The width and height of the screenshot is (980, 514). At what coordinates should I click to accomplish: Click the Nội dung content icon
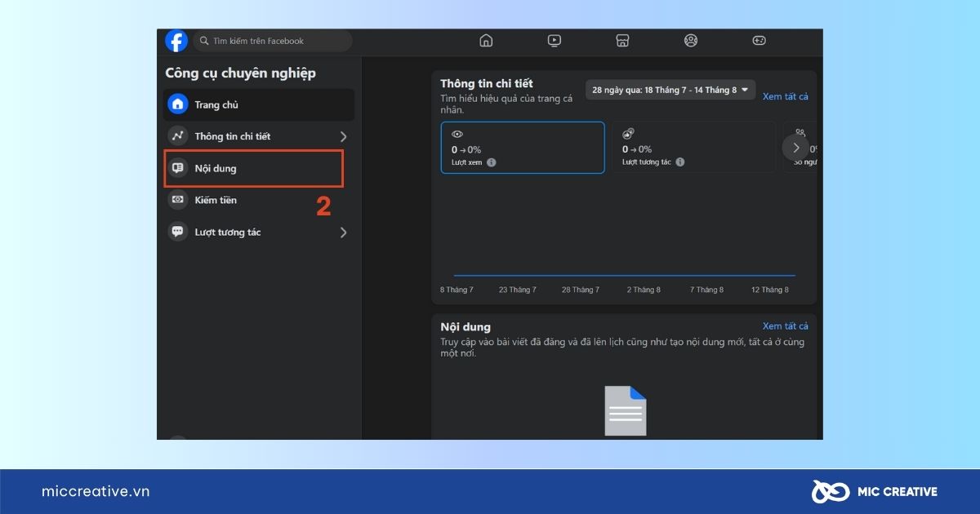point(178,168)
